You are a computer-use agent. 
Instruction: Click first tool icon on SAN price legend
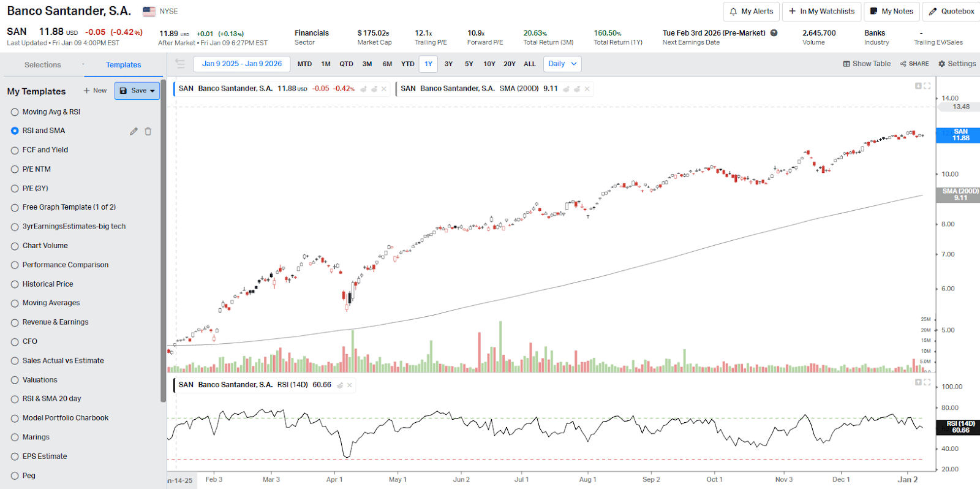pyautogui.click(x=363, y=89)
